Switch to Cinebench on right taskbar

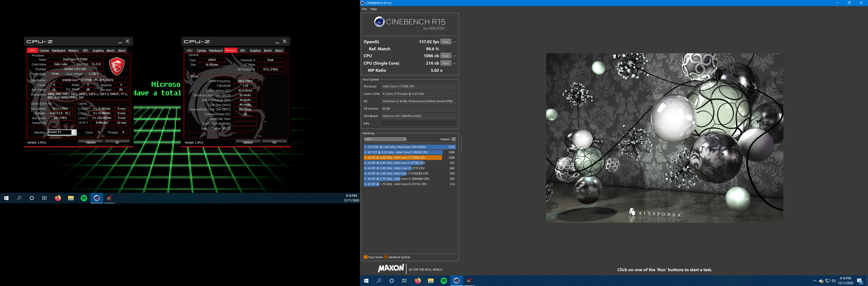(x=456, y=281)
